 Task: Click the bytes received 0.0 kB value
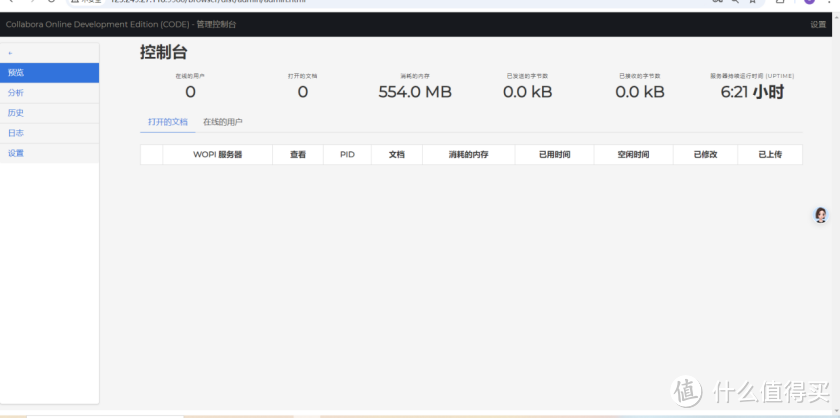coord(640,92)
